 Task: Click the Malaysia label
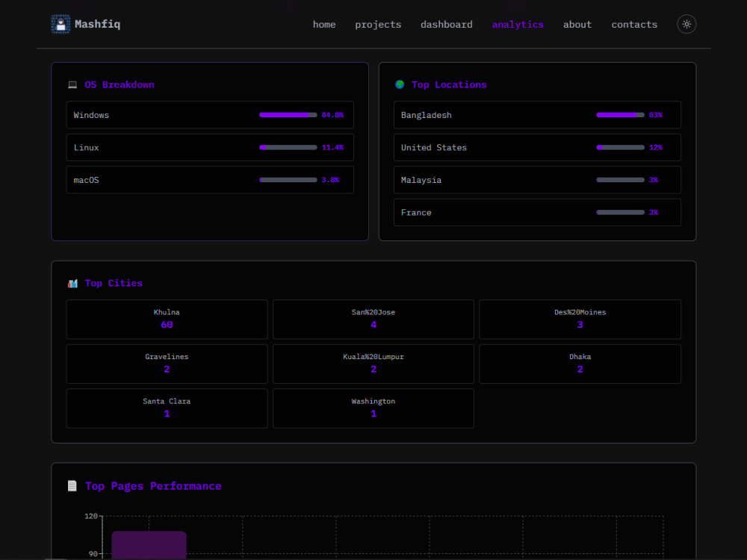[x=421, y=180]
